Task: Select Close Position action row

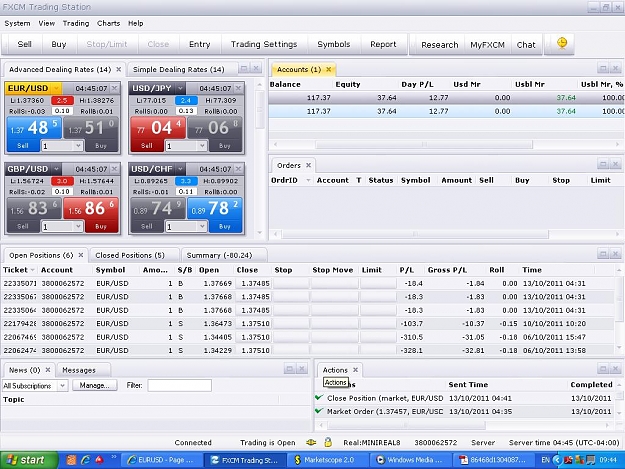Action: (464, 398)
